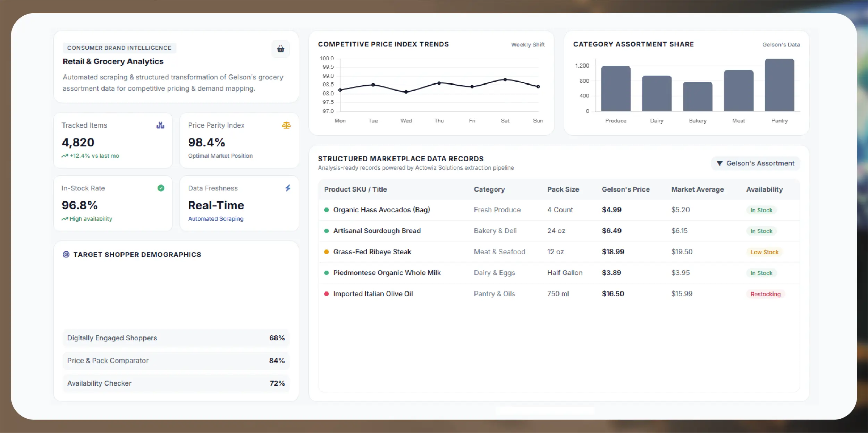The image size is (868, 433).
Task: Click the Tracked Items boxes icon
Action: 160,125
